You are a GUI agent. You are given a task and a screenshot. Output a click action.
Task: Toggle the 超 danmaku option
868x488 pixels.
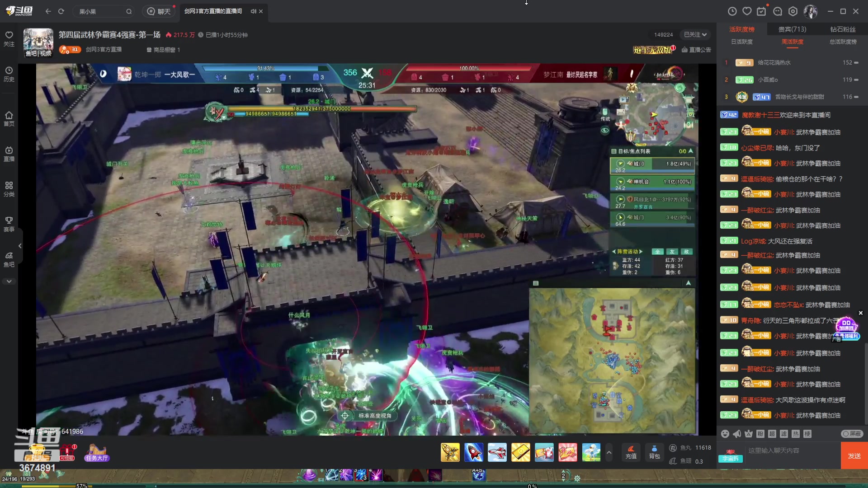tap(772, 434)
